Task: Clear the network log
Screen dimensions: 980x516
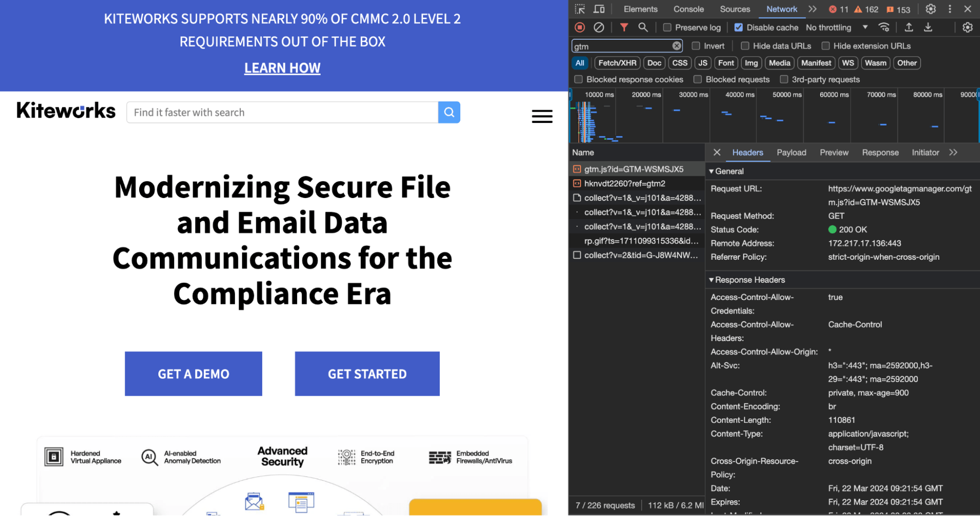Action: click(x=599, y=27)
